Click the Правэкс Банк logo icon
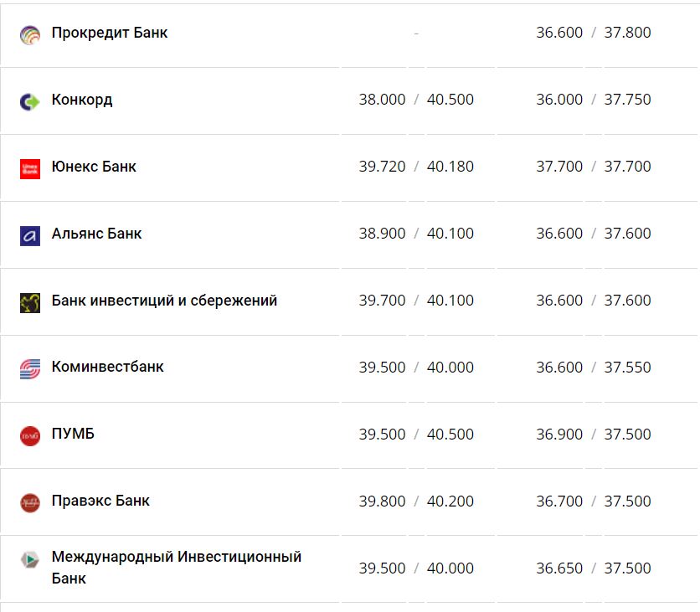Screen dimensions: 700x612 click(x=30, y=502)
